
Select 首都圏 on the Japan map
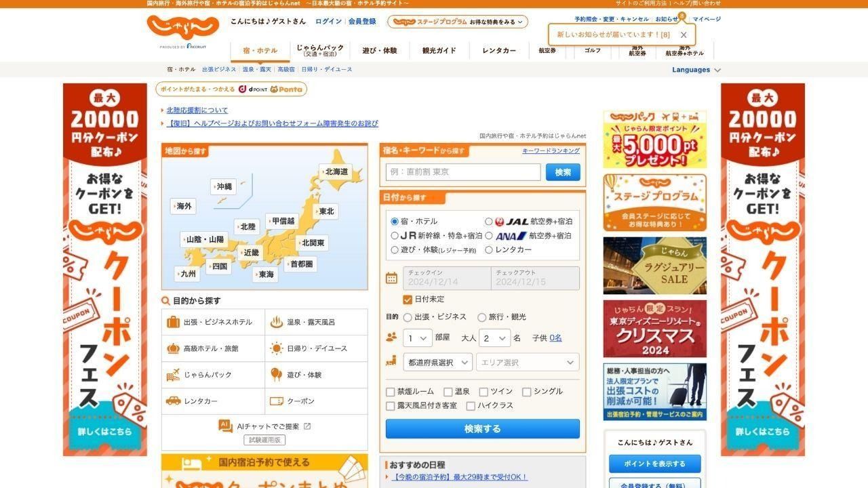pos(300,264)
